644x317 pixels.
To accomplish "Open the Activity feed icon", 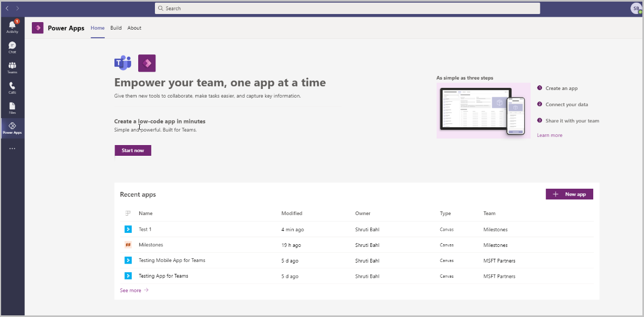I will (x=12, y=26).
